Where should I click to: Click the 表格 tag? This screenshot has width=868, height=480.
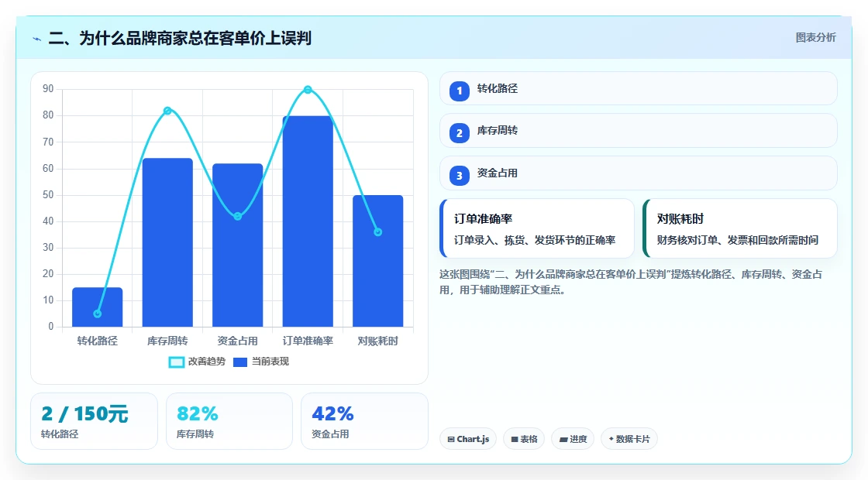(524, 439)
